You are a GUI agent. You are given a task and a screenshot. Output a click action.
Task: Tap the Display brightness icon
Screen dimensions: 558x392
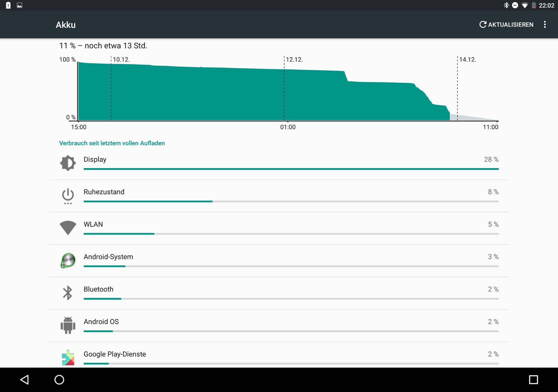pos(68,163)
